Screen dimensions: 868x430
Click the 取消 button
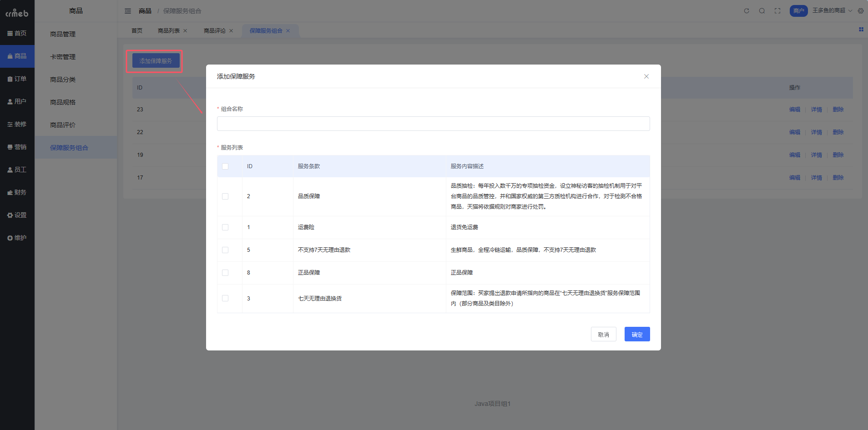(x=603, y=335)
